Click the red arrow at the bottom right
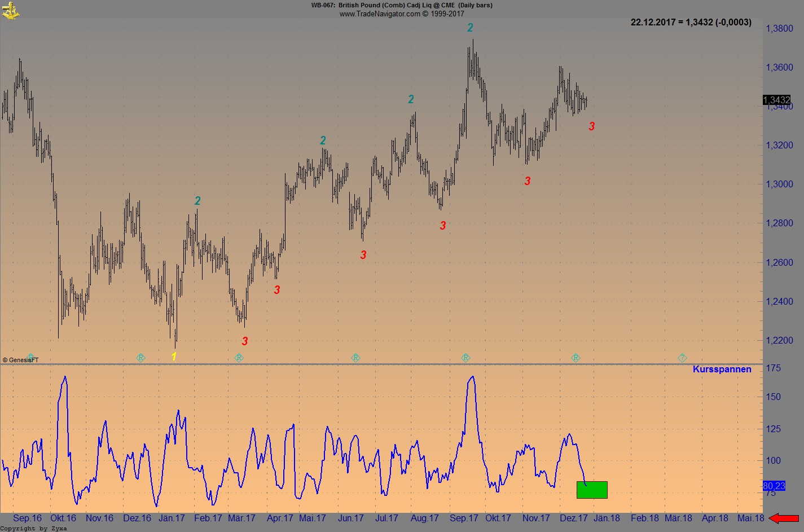 coord(787,517)
